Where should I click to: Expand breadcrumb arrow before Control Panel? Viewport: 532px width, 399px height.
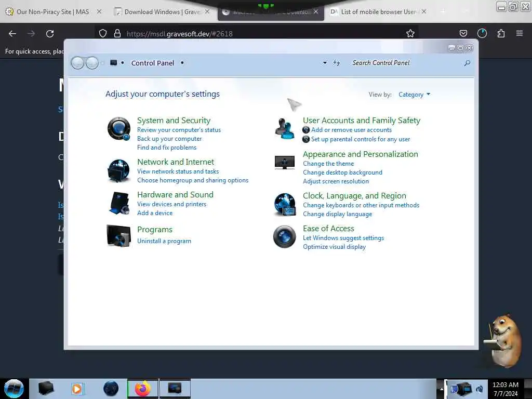[x=123, y=63]
